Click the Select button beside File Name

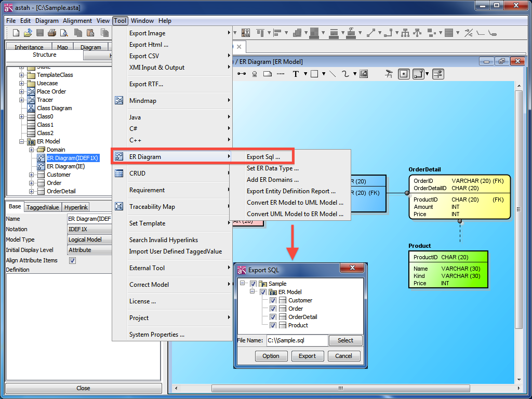tap(345, 340)
